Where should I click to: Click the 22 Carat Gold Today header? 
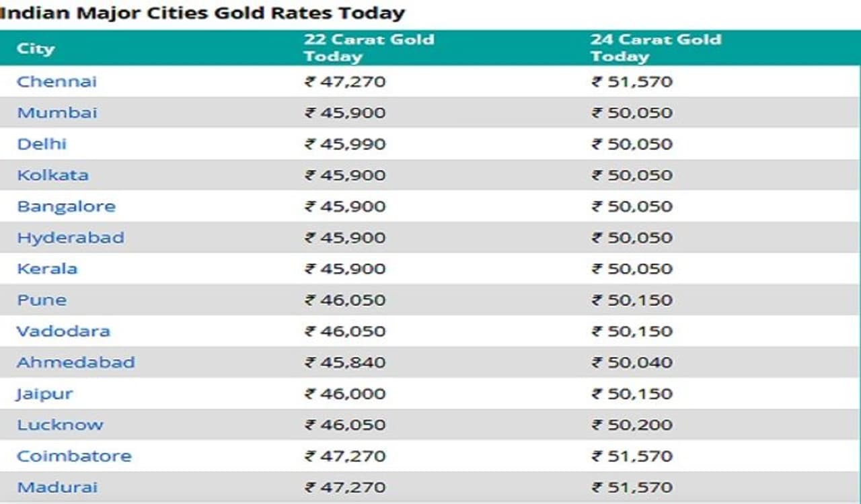coord(369,48)
